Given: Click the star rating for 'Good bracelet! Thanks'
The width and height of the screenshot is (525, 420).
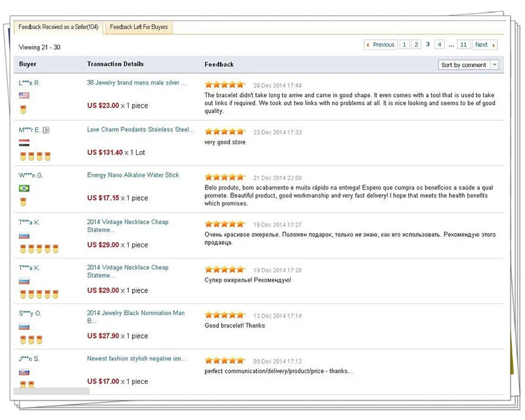Looking at the screenshot, I should click(x=224, y=316).
